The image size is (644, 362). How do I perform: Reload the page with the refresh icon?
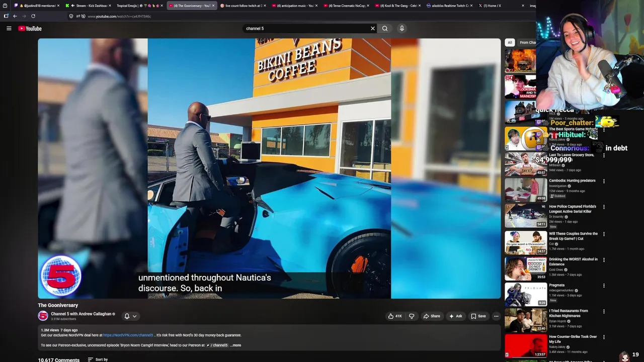[33, 16]
